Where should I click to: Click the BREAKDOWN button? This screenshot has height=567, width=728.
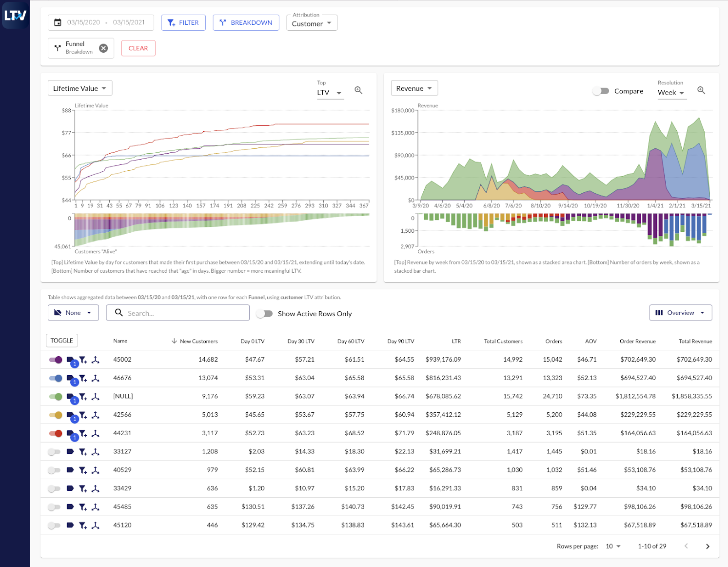pos(246,23)
